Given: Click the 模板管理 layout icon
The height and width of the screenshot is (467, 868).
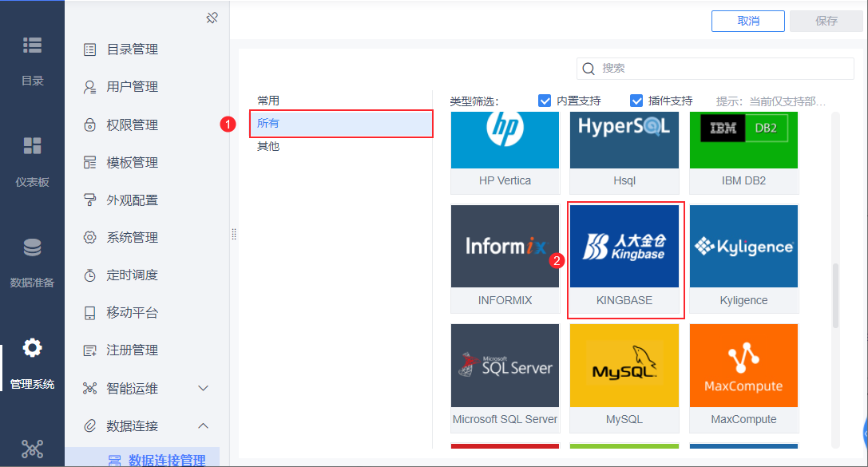Looking at the screenshot, I should (89, 163).
